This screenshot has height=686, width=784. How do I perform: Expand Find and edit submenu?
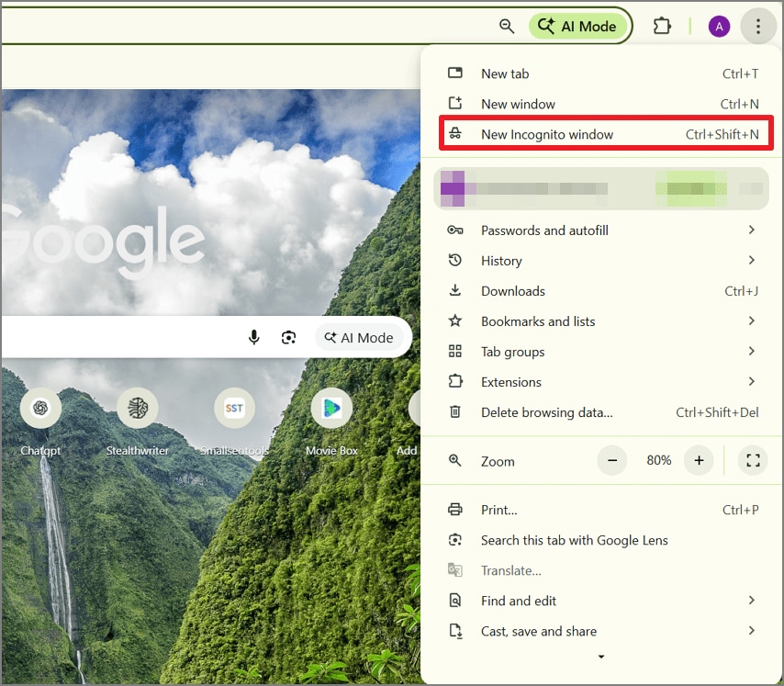point(602,601)
